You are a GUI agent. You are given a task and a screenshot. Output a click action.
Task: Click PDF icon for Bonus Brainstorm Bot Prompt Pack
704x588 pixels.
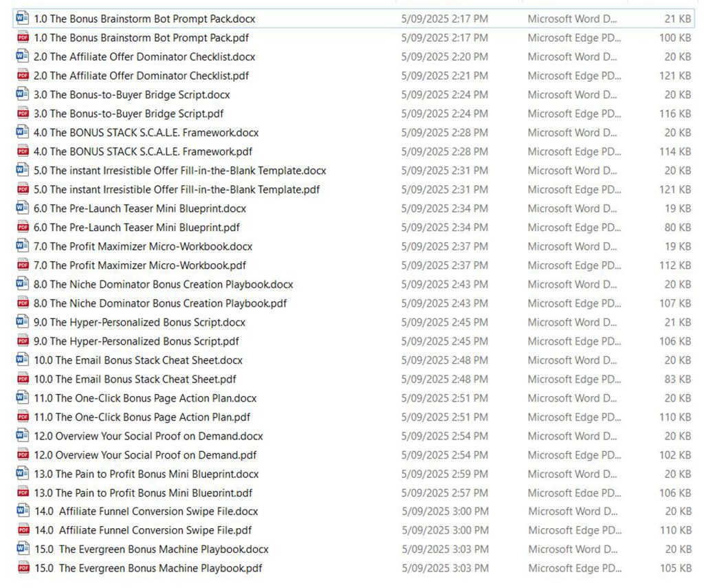point(23,38)
